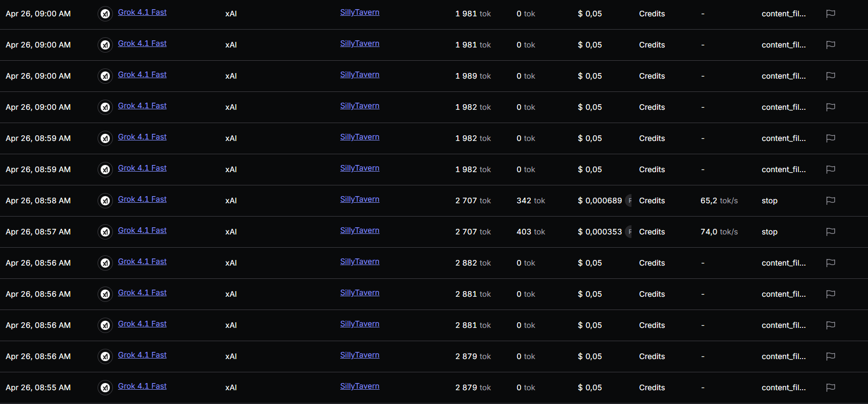
Task: Open SillyTavern link on 08:58 AM row
Action: click(360, 199)
